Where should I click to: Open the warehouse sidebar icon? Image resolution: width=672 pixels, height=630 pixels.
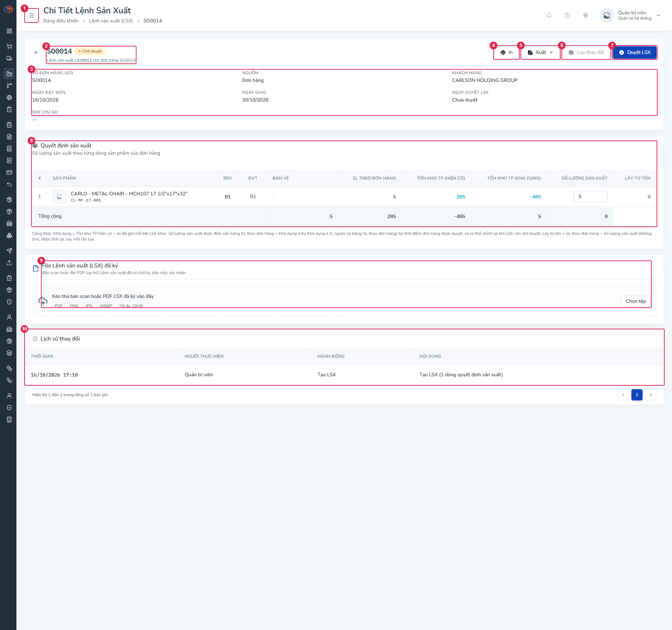pos(9,224)
